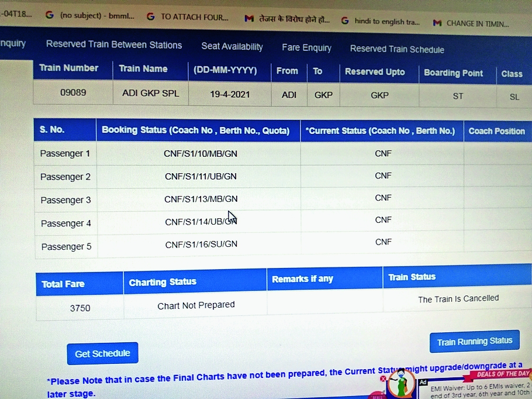532x399 pixels.
Task: Click Passenger 1 booking status CNF/S1/10/MB/GN
Action: point(200,153)
